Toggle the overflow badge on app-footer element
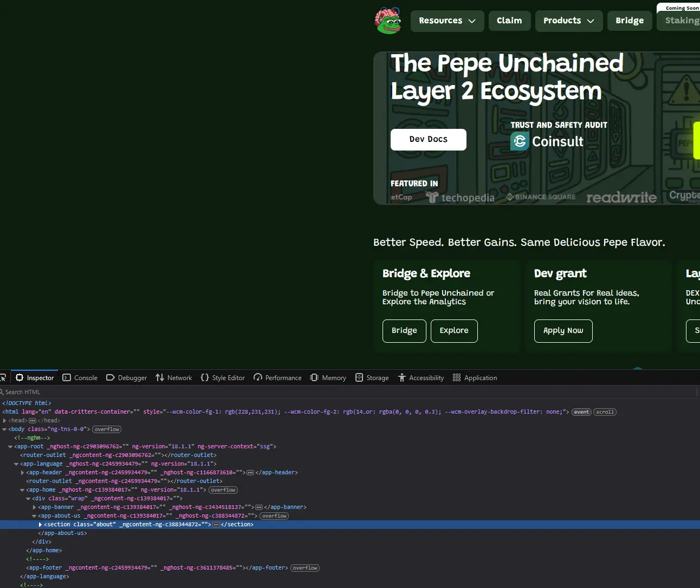The height and width of the screenshot is (588, 700). pos(305,568)
